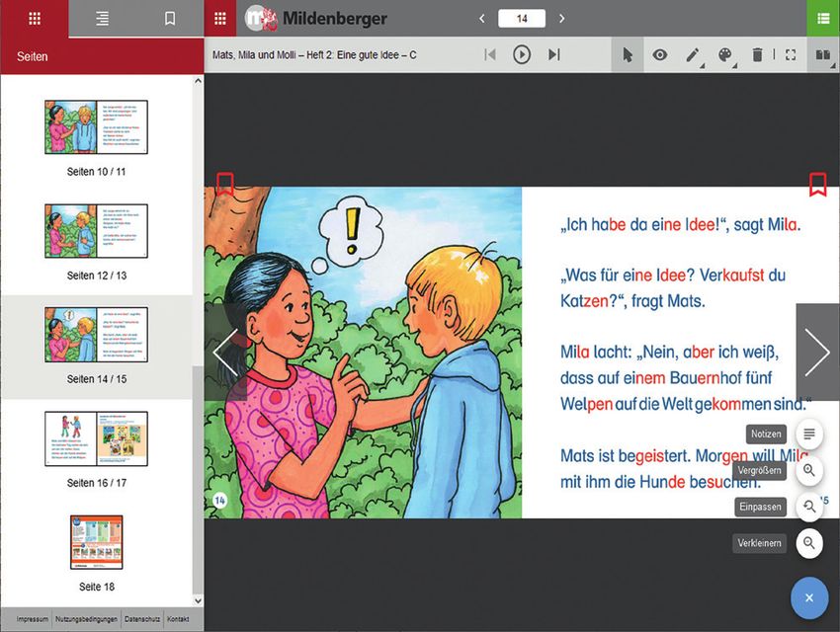840x632 pixels.
Task: Select the pencil drawing tool
Action: 693,55
